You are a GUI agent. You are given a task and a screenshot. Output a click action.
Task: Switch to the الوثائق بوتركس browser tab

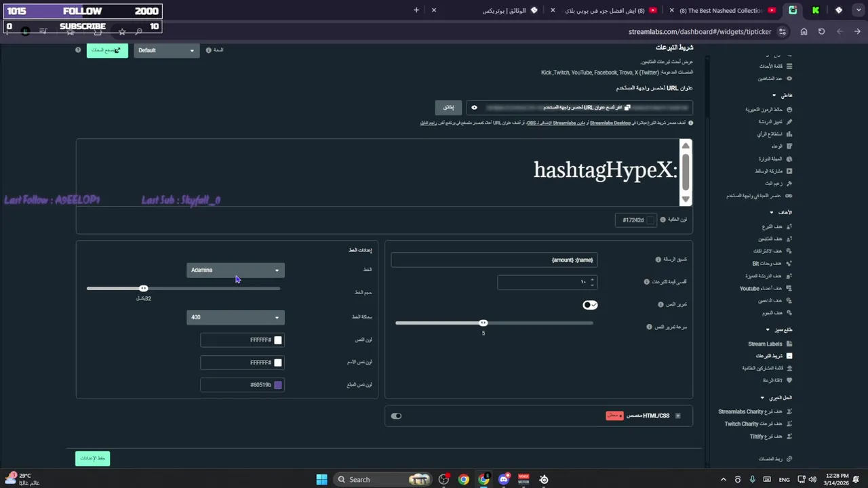504,10
